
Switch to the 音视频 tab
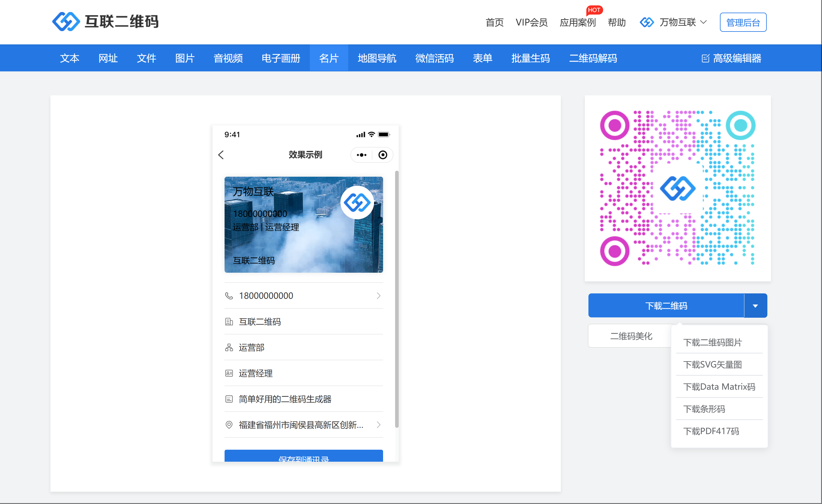pos(228,58)
